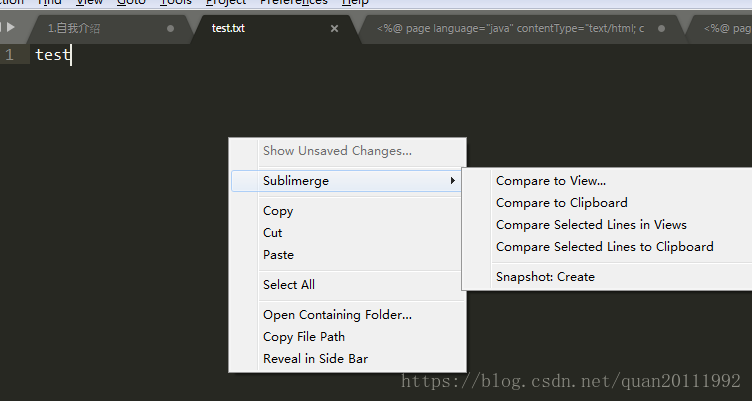Click Copy File Path
Image resolution: width=752 pixels, height=401 pixels.
click(304, 337)
